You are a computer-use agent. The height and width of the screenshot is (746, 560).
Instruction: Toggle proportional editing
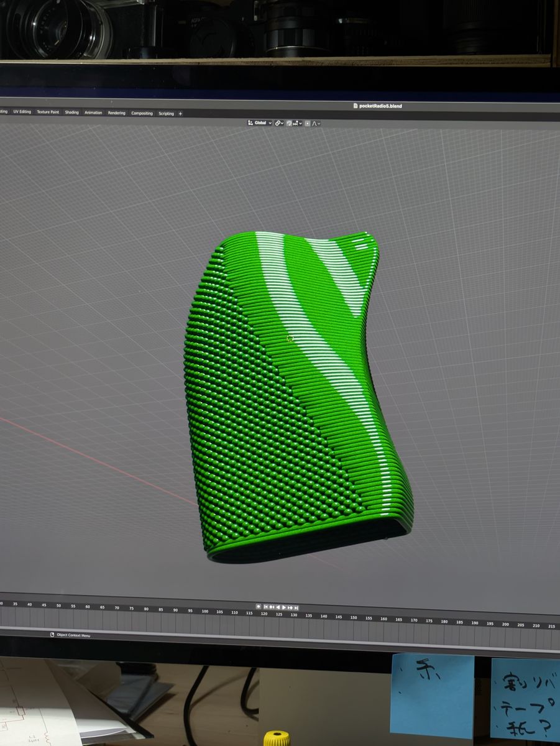pos(308,123)
